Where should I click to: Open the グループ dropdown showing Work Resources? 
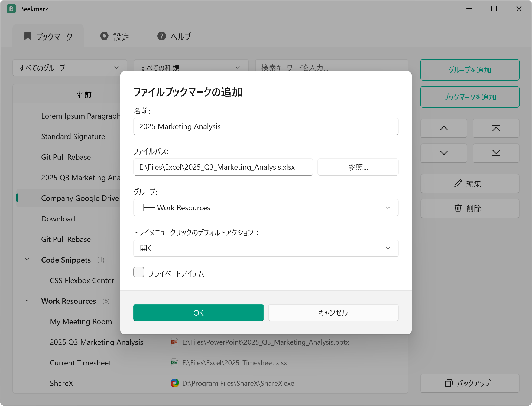(x=266, y=208)
